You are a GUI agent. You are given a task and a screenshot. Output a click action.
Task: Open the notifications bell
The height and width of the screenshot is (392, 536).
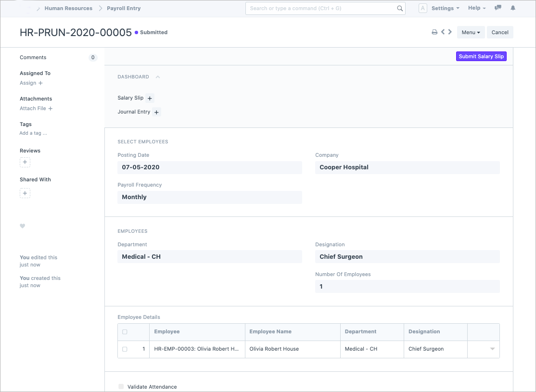[x=513, y=8]
